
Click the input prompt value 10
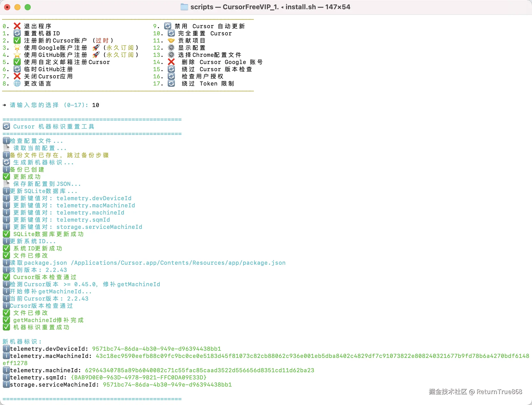pyautogui.click(x=95, y=105)
